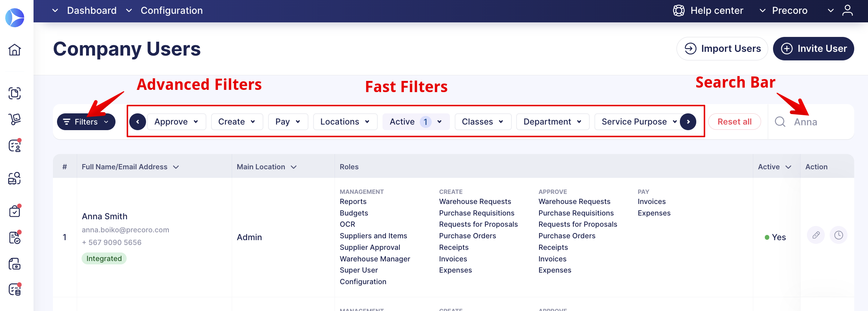This screenshot has width=868, height=311.
Task: Click the Precoro logo icon
Action: tap(15, 18)
